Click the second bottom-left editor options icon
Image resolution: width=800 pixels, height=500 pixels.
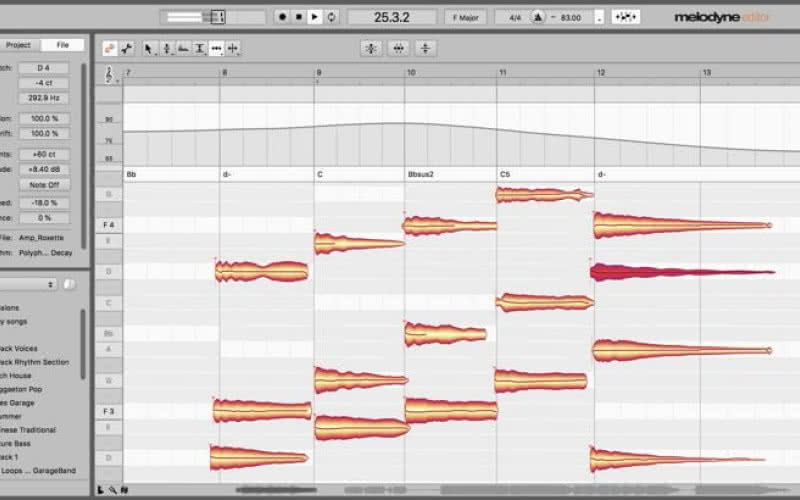(112, 490)
